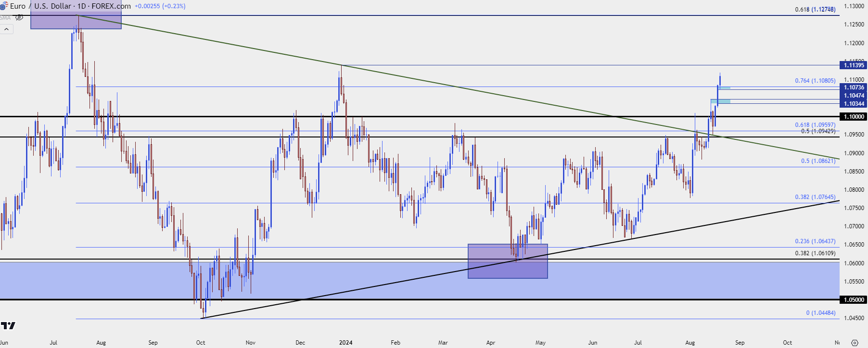Screen dimensions: 868x348
Task: Click the +0.00255 (+0.23%) price change value
Action: pyautogui.click(x=160, y=6)
